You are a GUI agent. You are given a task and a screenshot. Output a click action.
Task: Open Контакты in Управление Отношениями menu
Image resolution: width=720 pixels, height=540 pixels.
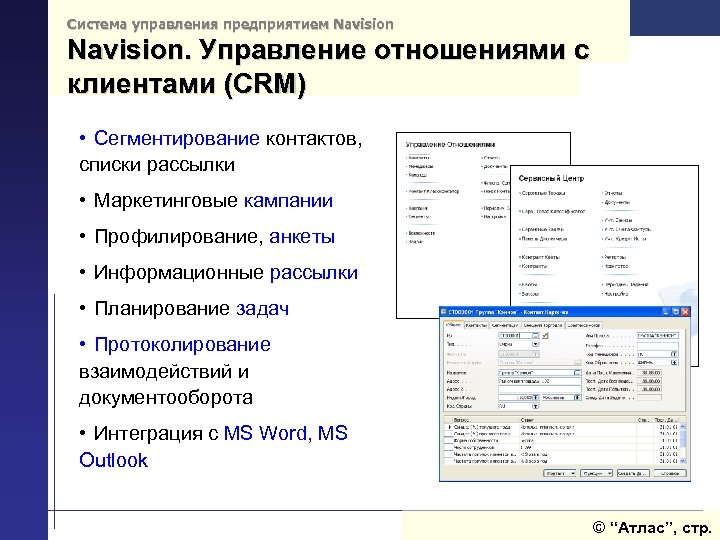click(x=419, y=158)
